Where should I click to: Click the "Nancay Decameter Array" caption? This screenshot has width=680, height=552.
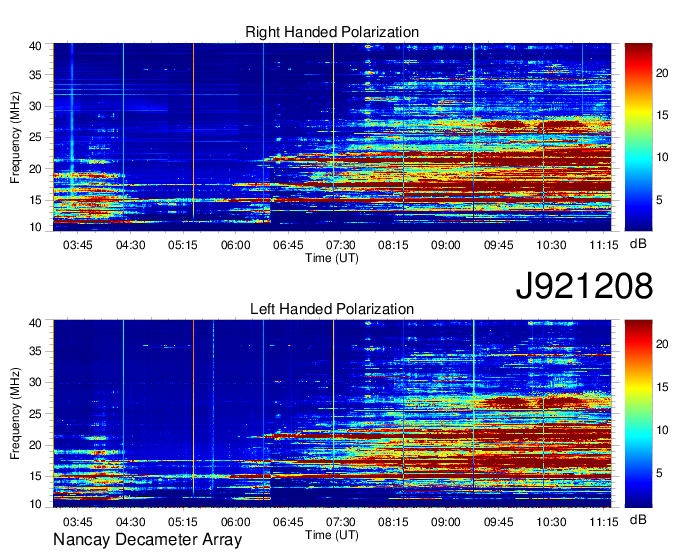click(147, 540)
